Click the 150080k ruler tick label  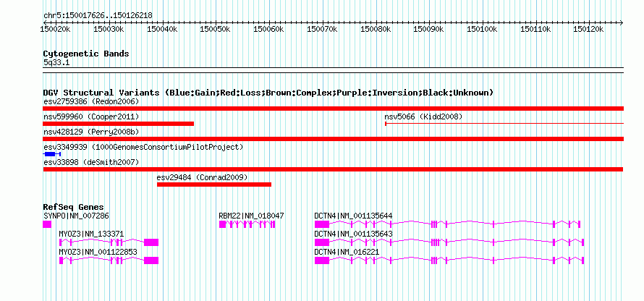coord(376,29)
